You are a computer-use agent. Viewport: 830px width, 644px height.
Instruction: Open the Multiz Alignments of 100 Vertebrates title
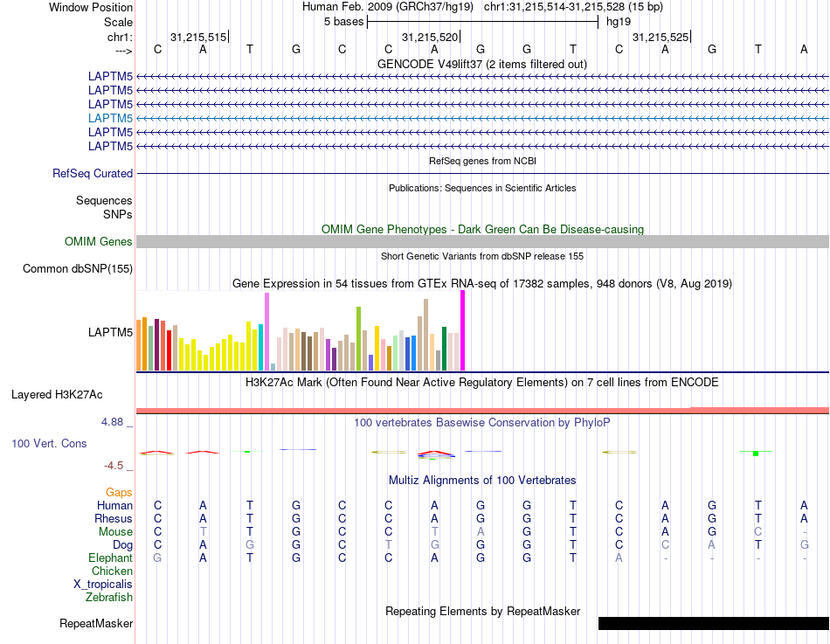tap(482, 481)
